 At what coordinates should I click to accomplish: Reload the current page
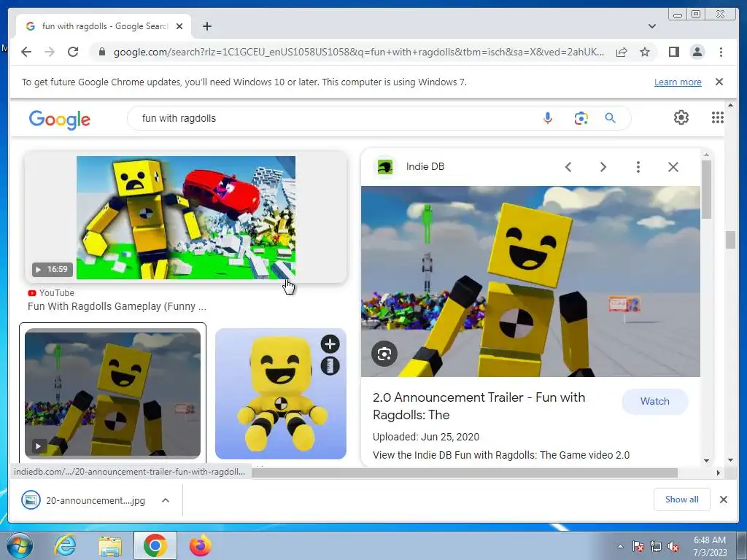point(73,52)
